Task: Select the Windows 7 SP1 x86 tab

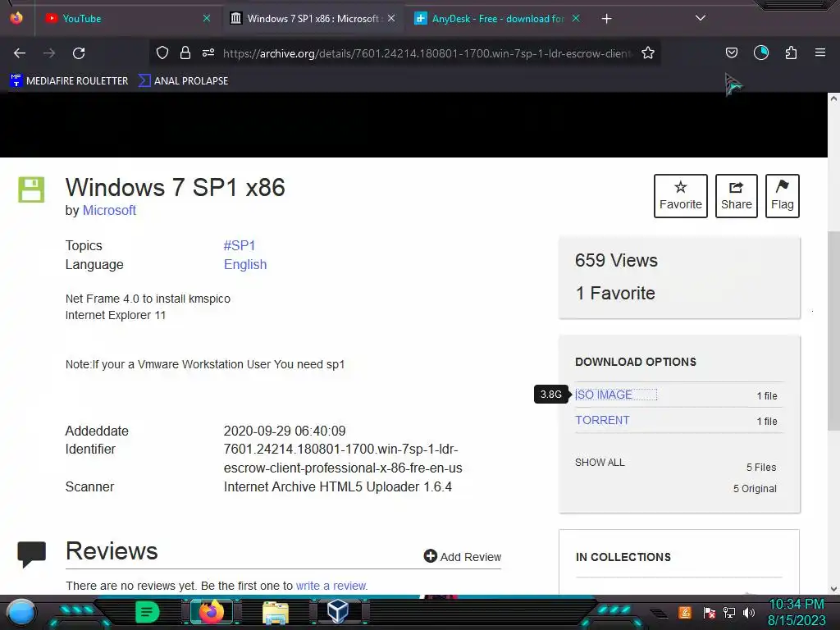Action: point(313,18)
